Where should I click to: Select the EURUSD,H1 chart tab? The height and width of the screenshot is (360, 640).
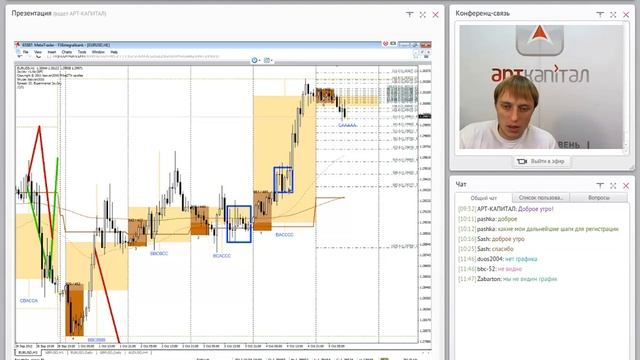29,352
